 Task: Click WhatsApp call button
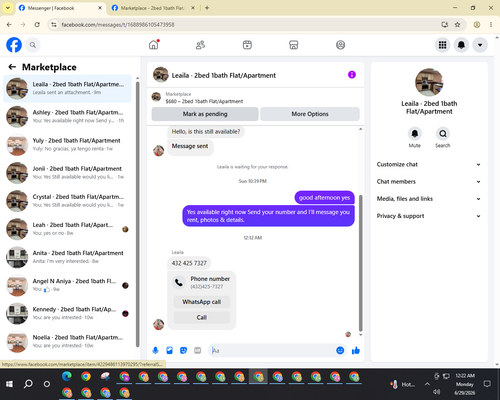coord(202,302)
